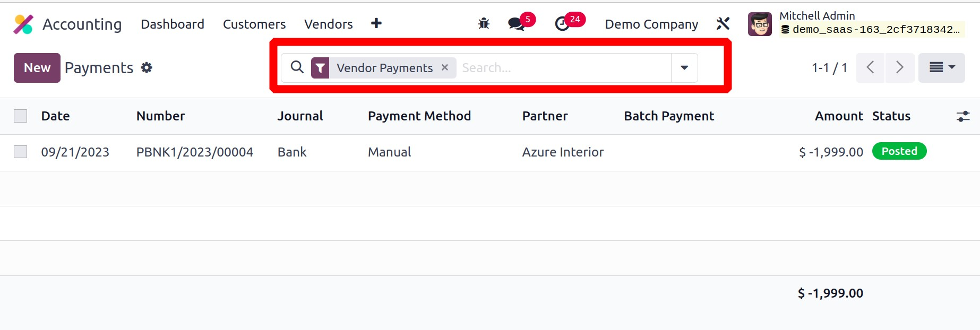This screenshot has height=330, width=980.
Task: Click the plus icon in navbar
Action: coord(376,24)
